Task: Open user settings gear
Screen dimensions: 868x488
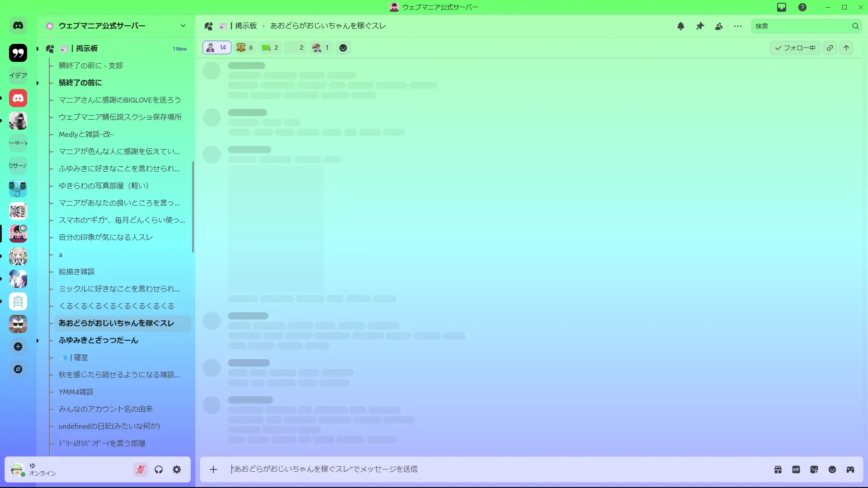Action: click(x=177, y=469)
